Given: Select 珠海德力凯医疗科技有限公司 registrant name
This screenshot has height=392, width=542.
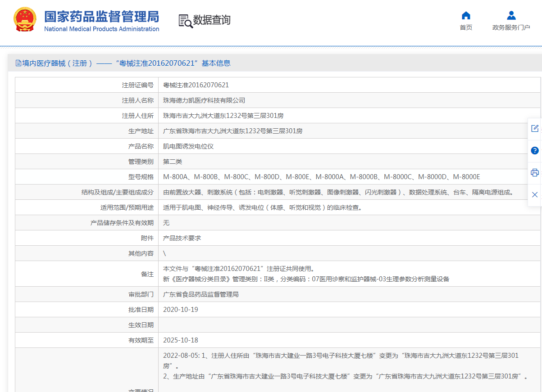Looking at the screenshot, I should (x=204, y=100).
